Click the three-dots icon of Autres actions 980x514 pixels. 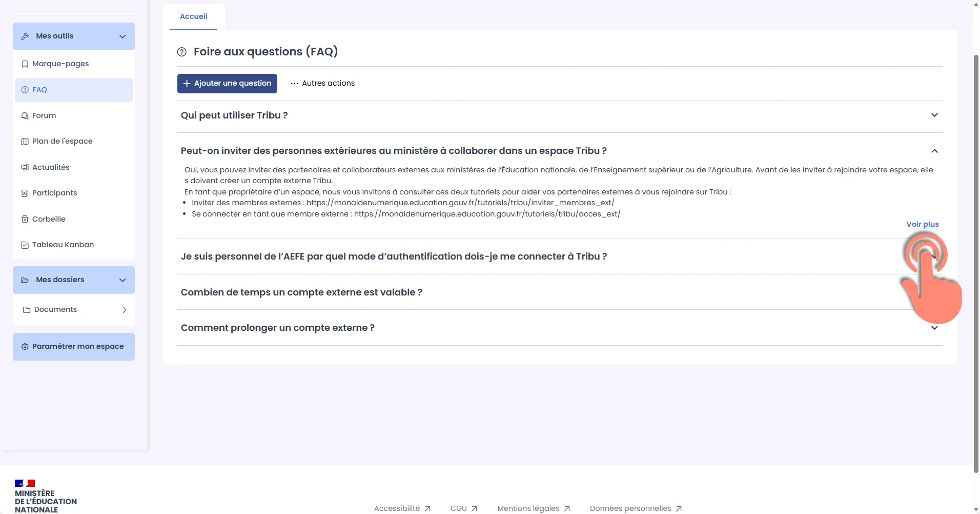tap(294, 84)
